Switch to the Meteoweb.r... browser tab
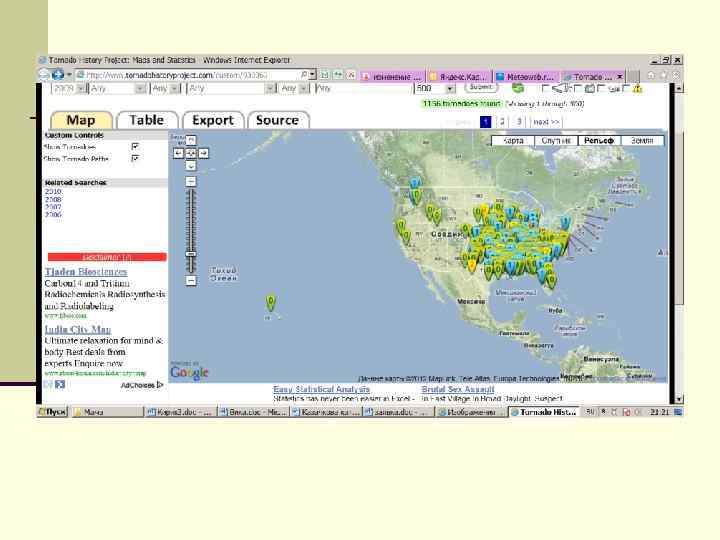This screenshot has width=720, height=540. click(x=526, y=77)
